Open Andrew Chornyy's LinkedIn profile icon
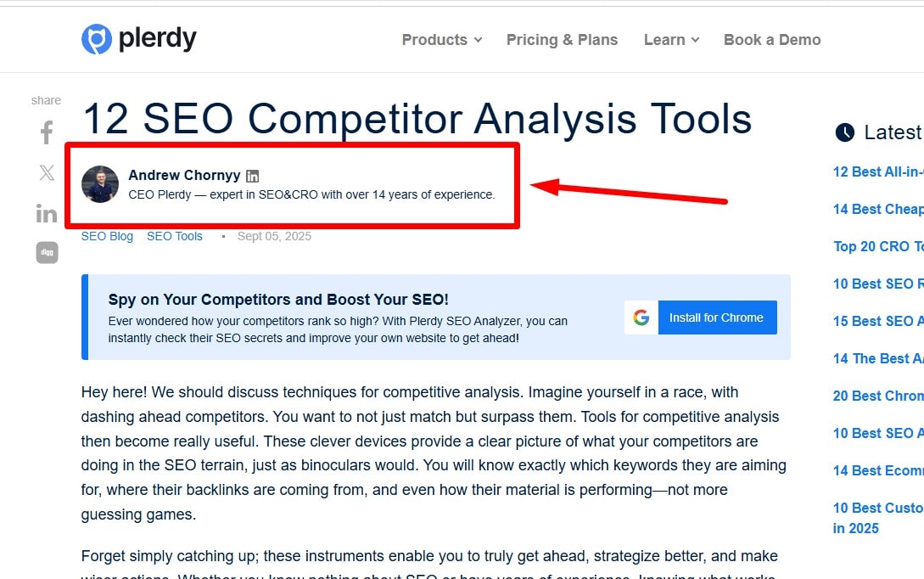Image resolution: width=924 pixels, height=579 pixels. 252,175
